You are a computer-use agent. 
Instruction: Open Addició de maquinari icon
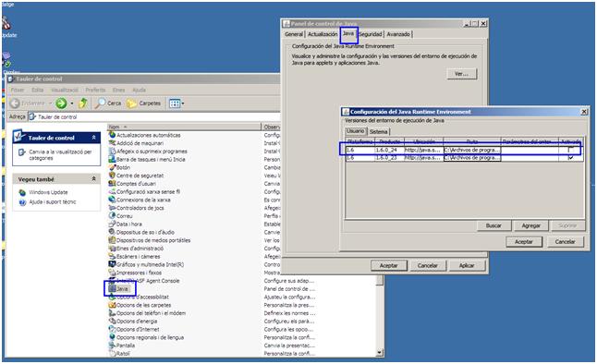point(112,143)
